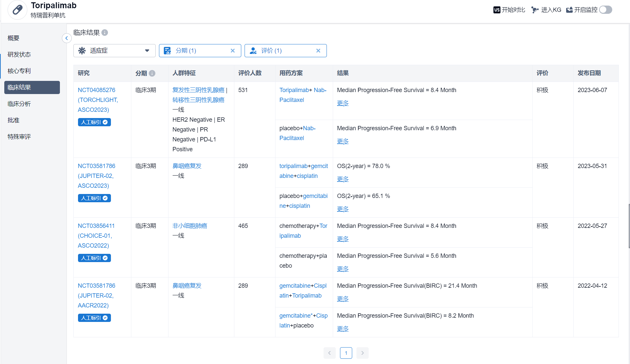Viewport: 630px width, 364px height.
Task: Show 更多 for PFS = 5.6 Month result
Action: (x=343, y=269)
